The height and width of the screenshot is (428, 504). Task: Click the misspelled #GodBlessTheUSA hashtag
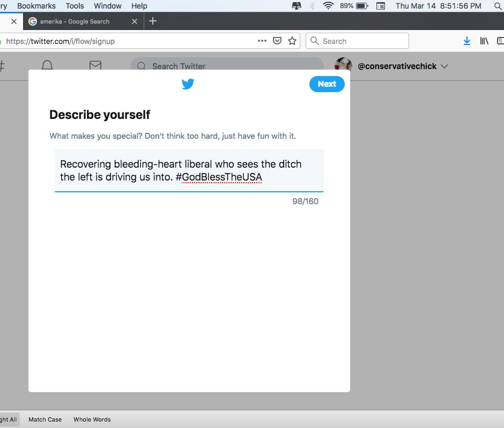click(x=219, y=177)
